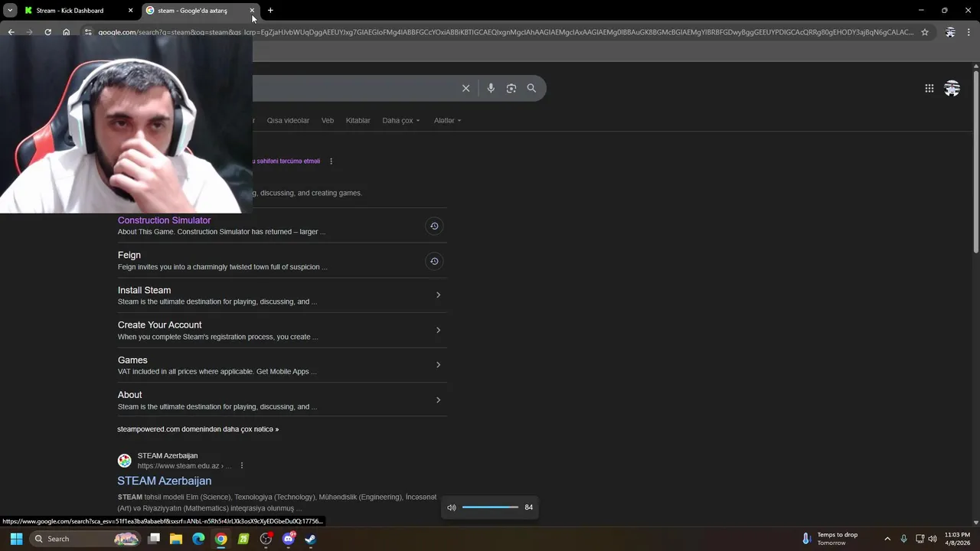The image size is (980, 551).
Task: Switch to the Stream - Kick Dashboard tab
Action: tap(77, 11)
